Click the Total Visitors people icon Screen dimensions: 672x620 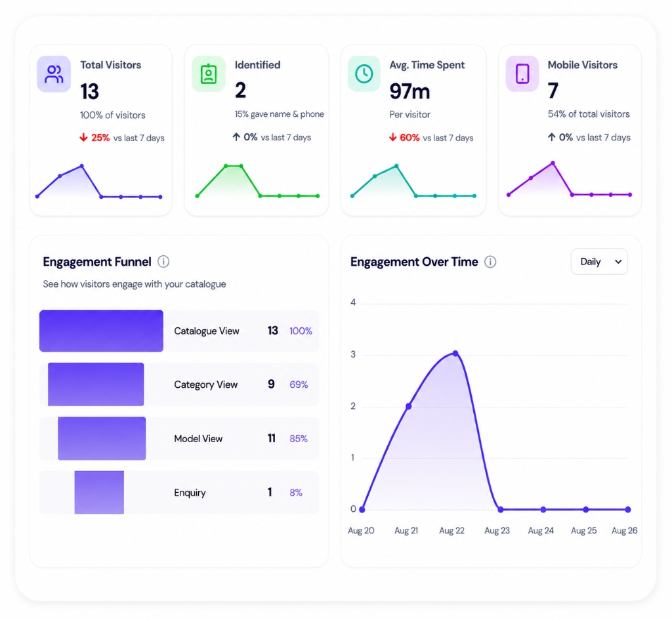(54, 74)
